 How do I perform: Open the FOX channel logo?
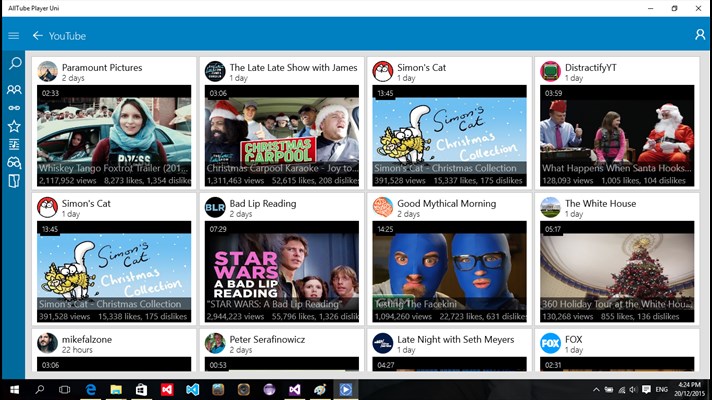point(550,343)
